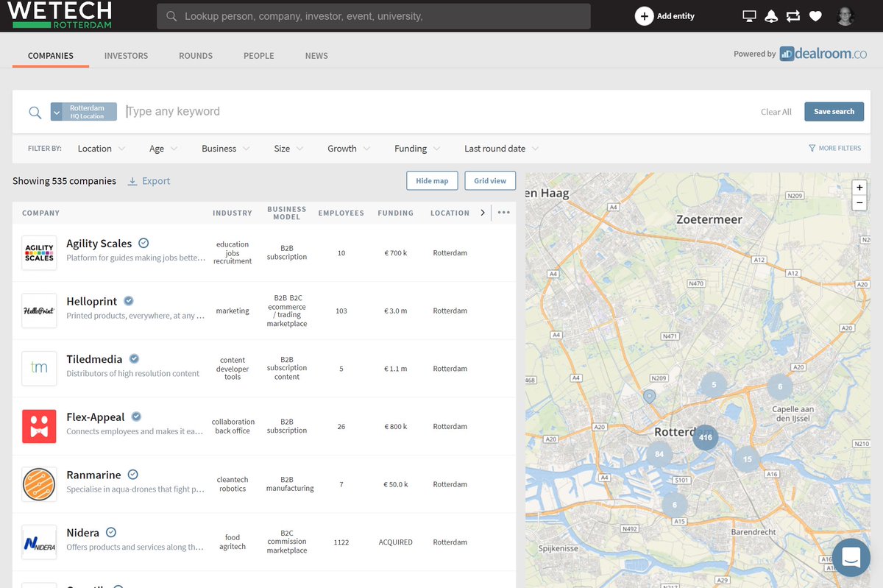This screenshot has height=588, width=883.
Task: Open the Rotterdam HQ Location tag dropdown
Action: point(58,112)
